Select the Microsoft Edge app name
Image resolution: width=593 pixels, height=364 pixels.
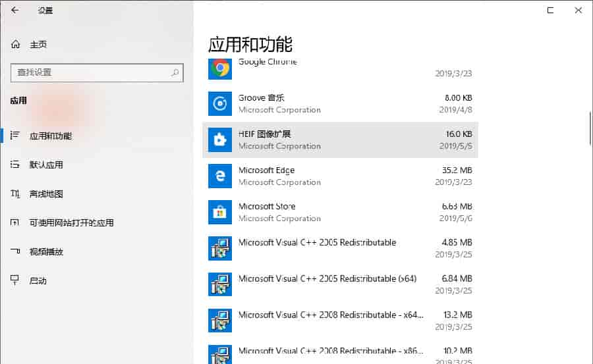[267, 170]
